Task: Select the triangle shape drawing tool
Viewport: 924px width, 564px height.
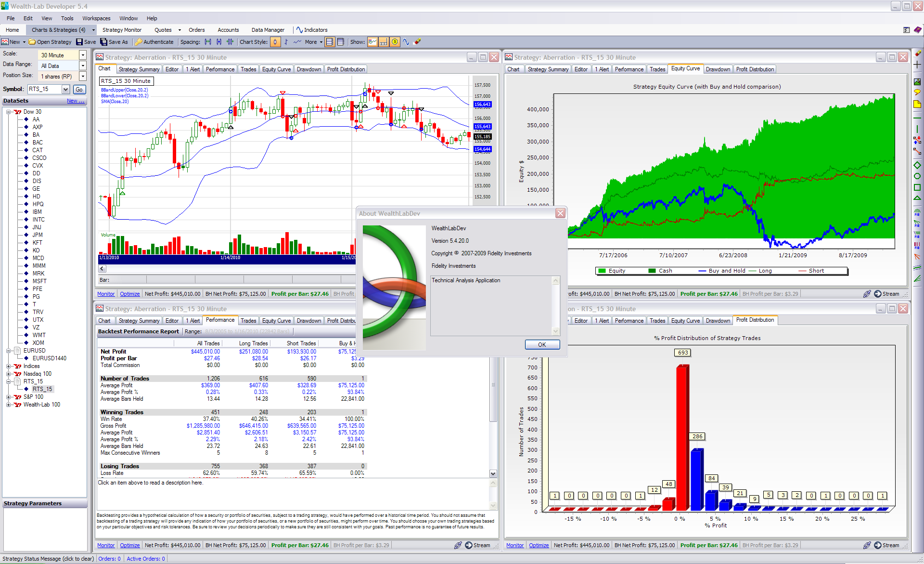Action: [917, 198]
